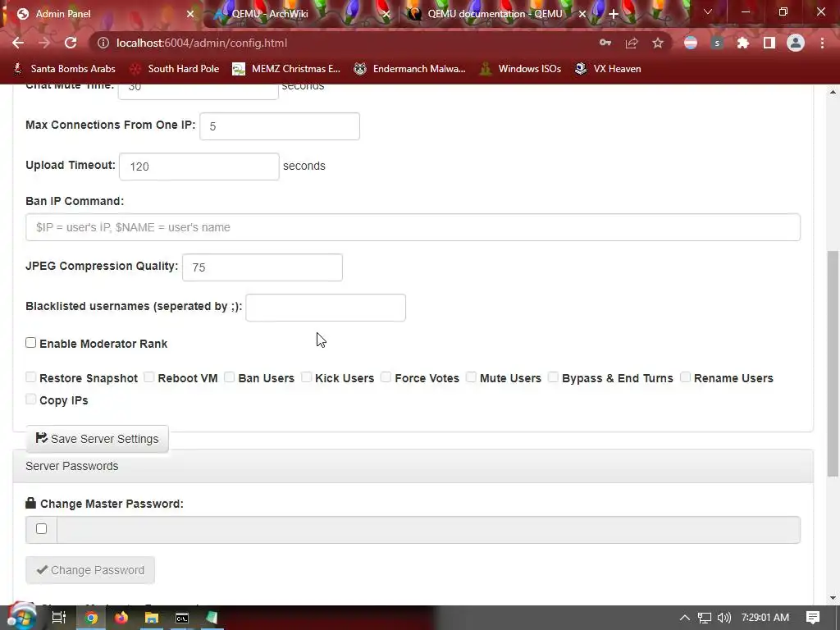Toggle Force Votes permission
Image resolution: width=840 pixels, height=630 pixels.
(386, 377)
